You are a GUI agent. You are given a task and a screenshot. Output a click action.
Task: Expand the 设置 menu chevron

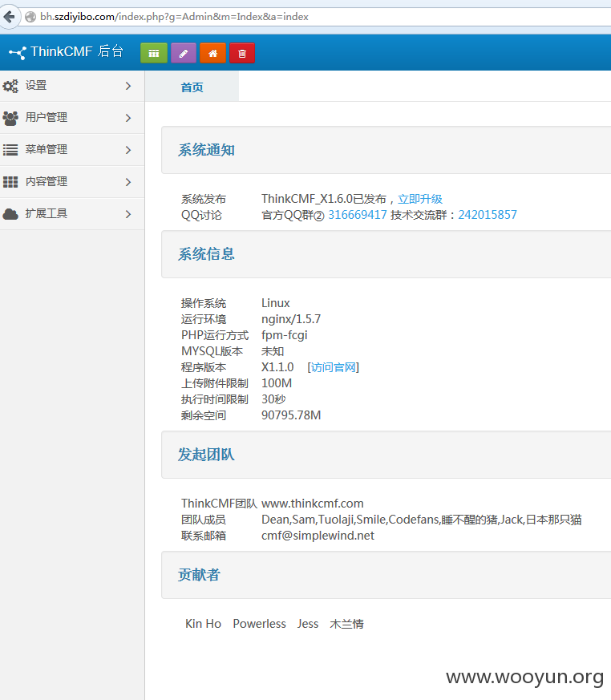[x=128, y=86]
